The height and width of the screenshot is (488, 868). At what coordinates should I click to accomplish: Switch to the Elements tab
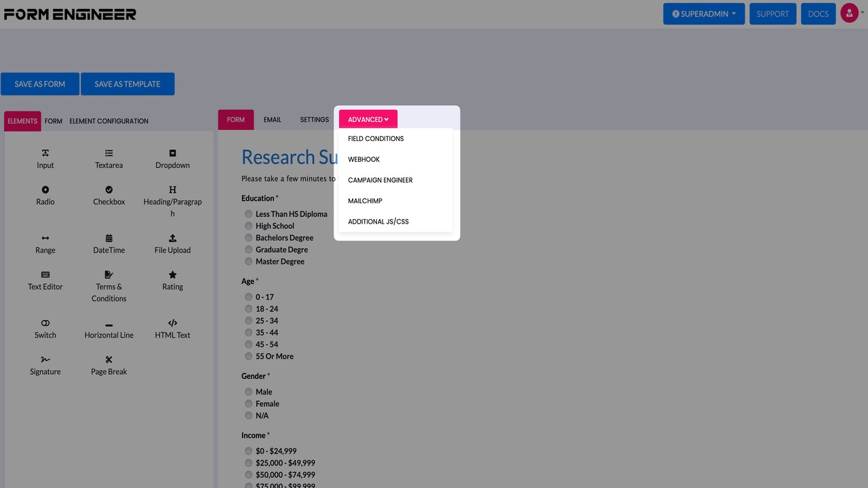coord(22,121)
